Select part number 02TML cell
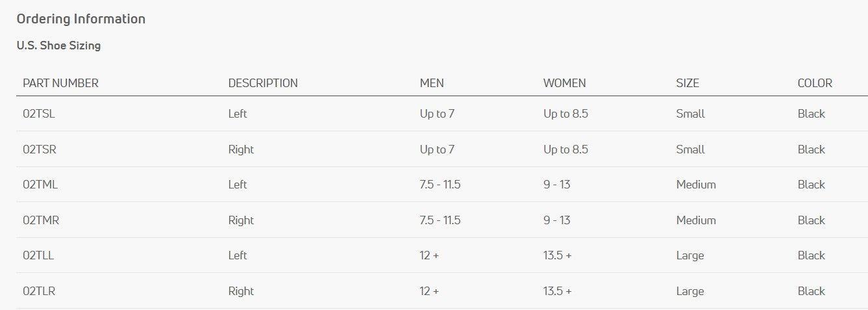 point(40,185)
